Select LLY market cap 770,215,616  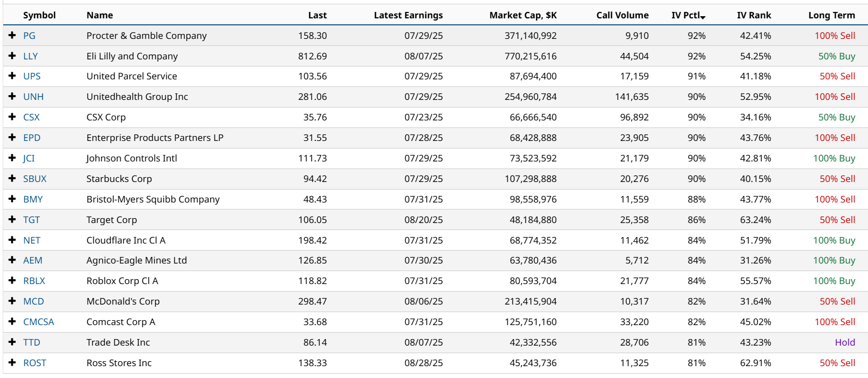(x=531, y=56)
